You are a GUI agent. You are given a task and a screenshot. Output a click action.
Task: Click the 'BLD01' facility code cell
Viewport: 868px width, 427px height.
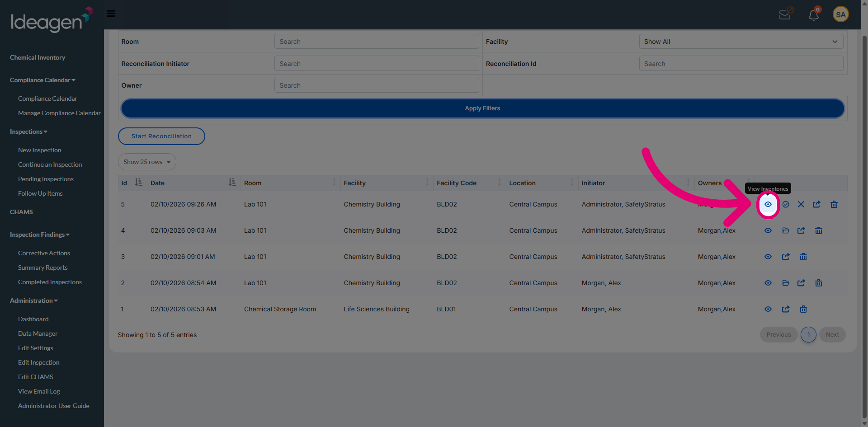(446, 309)
